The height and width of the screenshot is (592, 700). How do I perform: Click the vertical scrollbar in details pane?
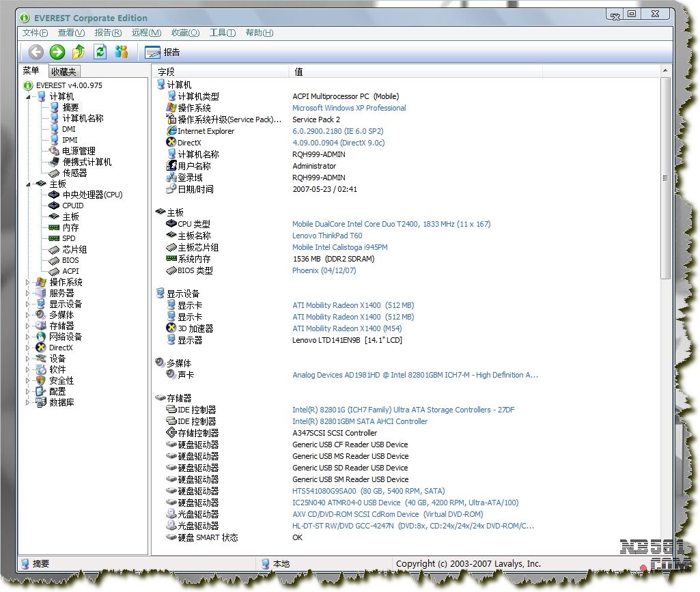665,178
